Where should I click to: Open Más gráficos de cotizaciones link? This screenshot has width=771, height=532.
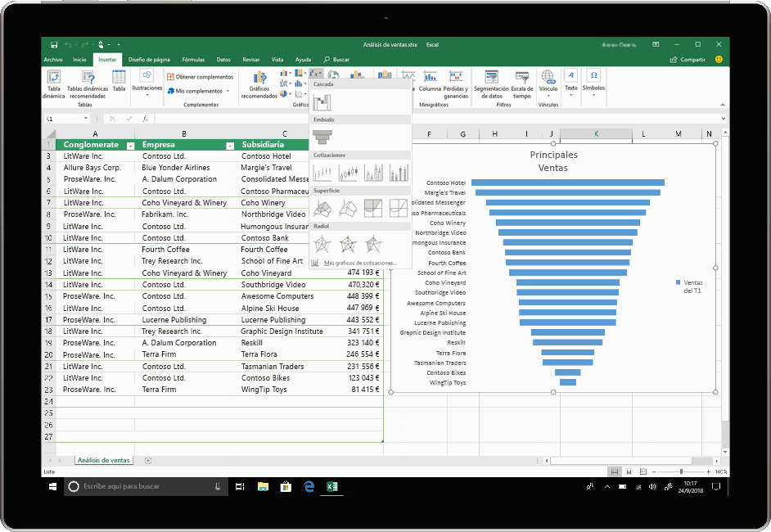pos(360,263)
